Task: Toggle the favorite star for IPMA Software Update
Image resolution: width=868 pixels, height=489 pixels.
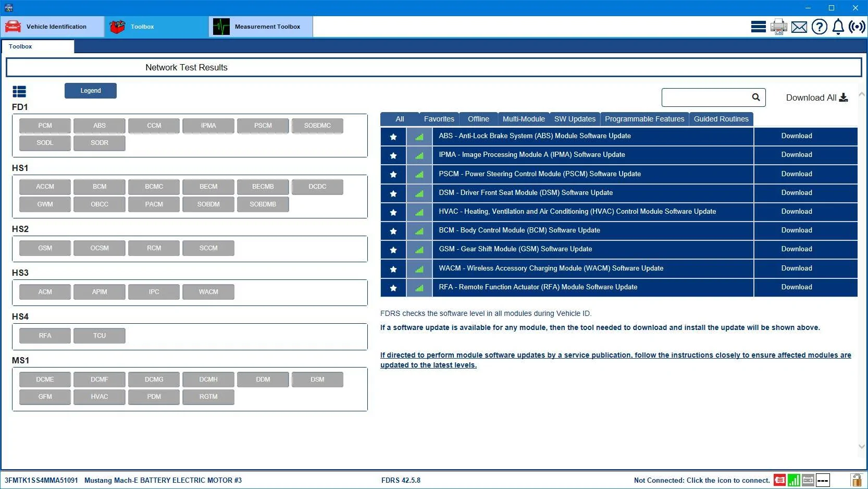Action: (393, 155)
